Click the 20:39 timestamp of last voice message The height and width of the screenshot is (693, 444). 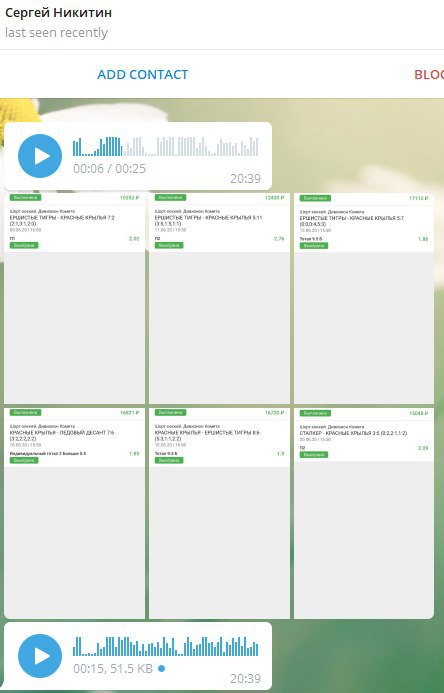[x=245, y=678]
